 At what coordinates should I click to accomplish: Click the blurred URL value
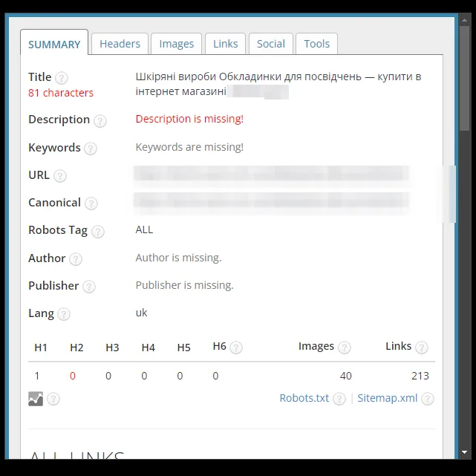tap(271, 174)
